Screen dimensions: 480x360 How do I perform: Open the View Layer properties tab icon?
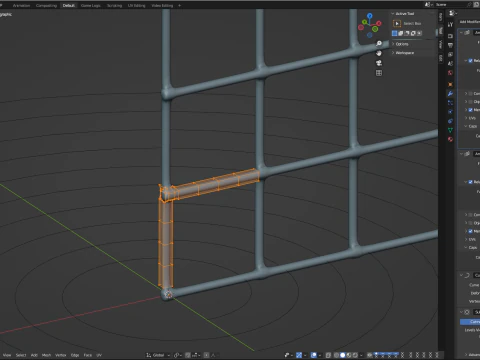450,54
